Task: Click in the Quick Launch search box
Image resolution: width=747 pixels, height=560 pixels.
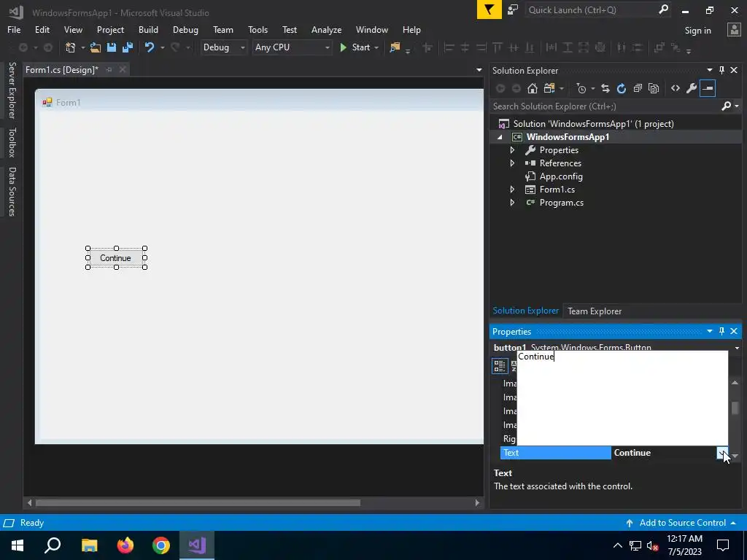Action: click(x=592, y=10)
